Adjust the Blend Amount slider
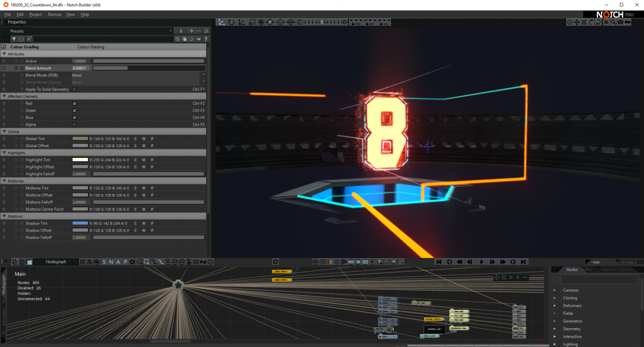644x347 pixels. tap(149, 68)
